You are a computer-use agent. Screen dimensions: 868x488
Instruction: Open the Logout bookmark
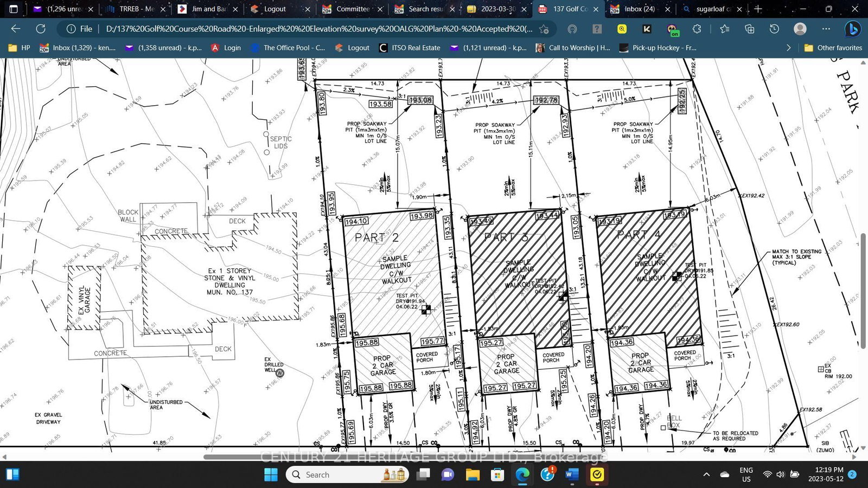pos(352,48)
